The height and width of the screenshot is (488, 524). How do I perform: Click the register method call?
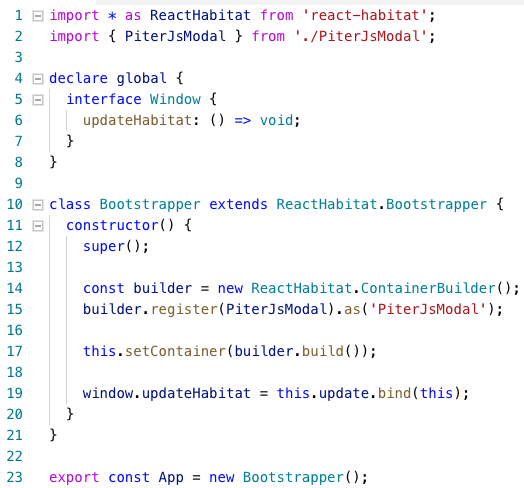coord(184,309)
